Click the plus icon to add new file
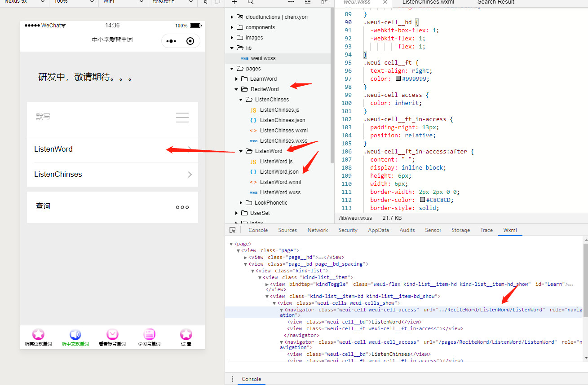This screenshot has height=385, width=588. click(x=234, y=2)
